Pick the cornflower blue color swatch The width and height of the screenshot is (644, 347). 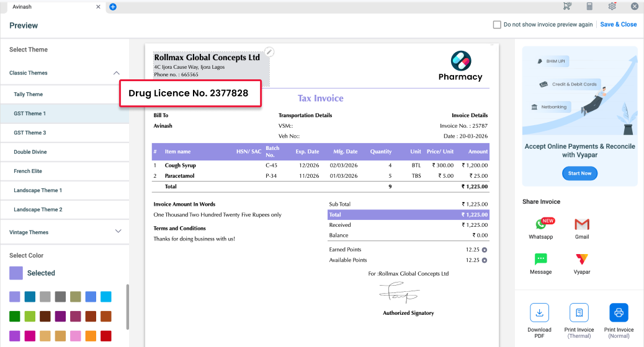[91, 297]
